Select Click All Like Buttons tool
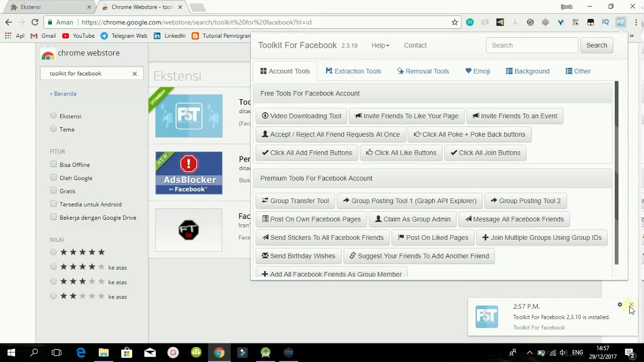 pyautogui.click(x=401, y=153)
